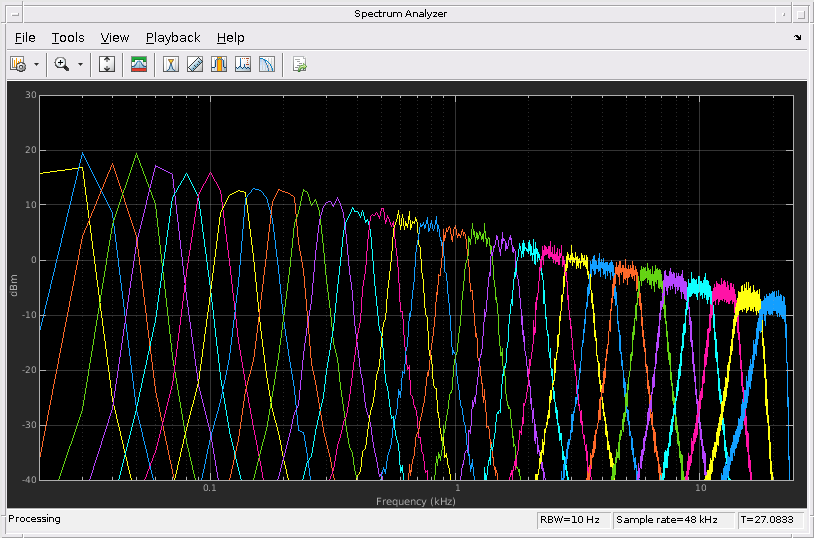The width and height of the screenshot is (814, 538).
Task: Click the export document toolbar icon
Action: point(299,64)
